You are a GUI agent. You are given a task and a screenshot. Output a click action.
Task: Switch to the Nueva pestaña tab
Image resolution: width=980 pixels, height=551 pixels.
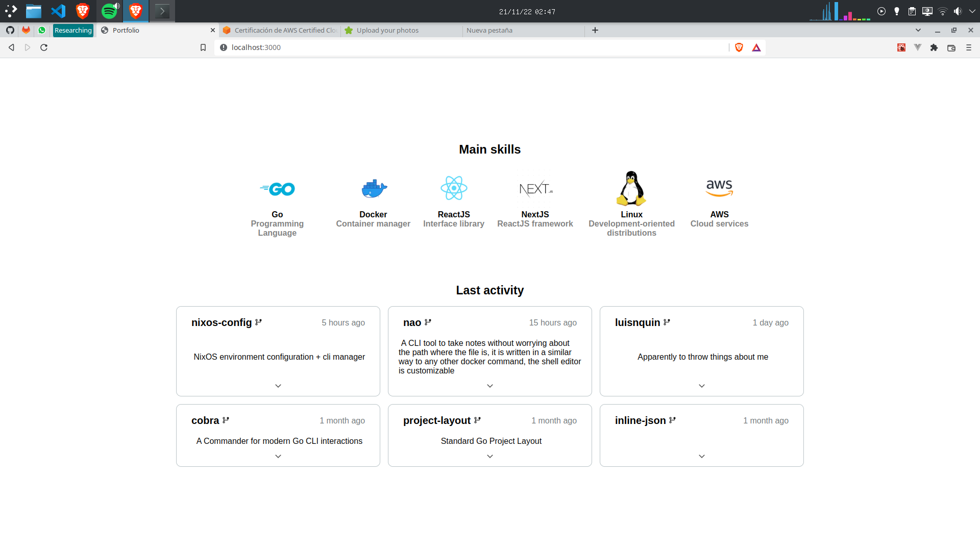click(524, 30)
